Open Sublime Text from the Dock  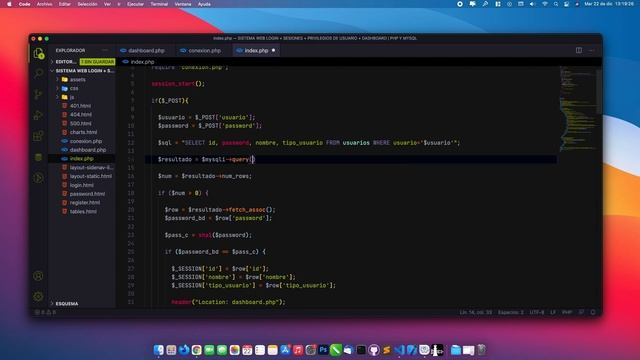386,350
